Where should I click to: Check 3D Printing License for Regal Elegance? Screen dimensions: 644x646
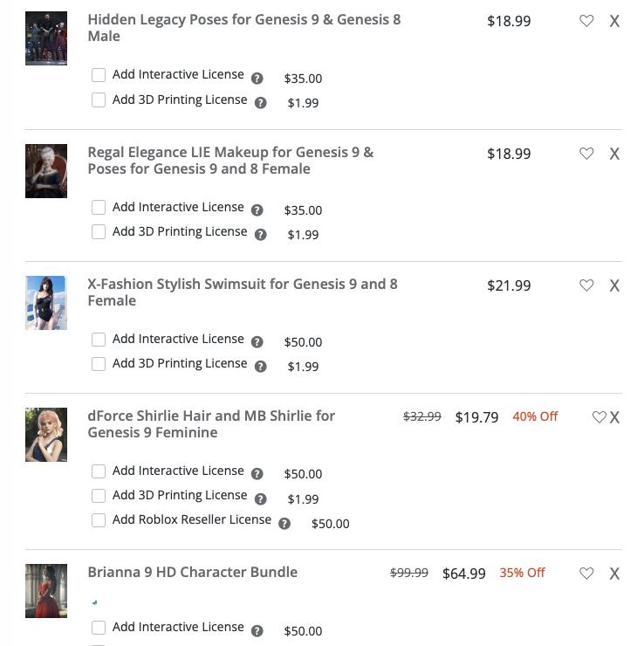(99, 232)
